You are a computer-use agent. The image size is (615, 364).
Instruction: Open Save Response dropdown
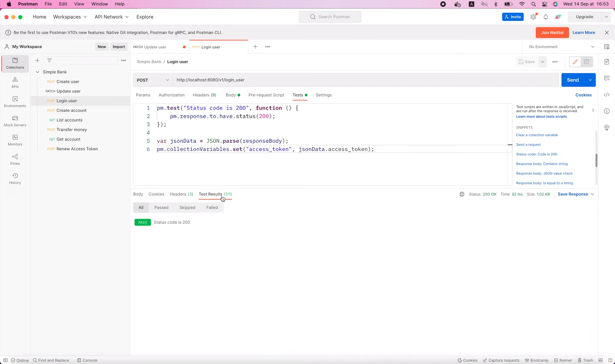(x=576, y=194)
